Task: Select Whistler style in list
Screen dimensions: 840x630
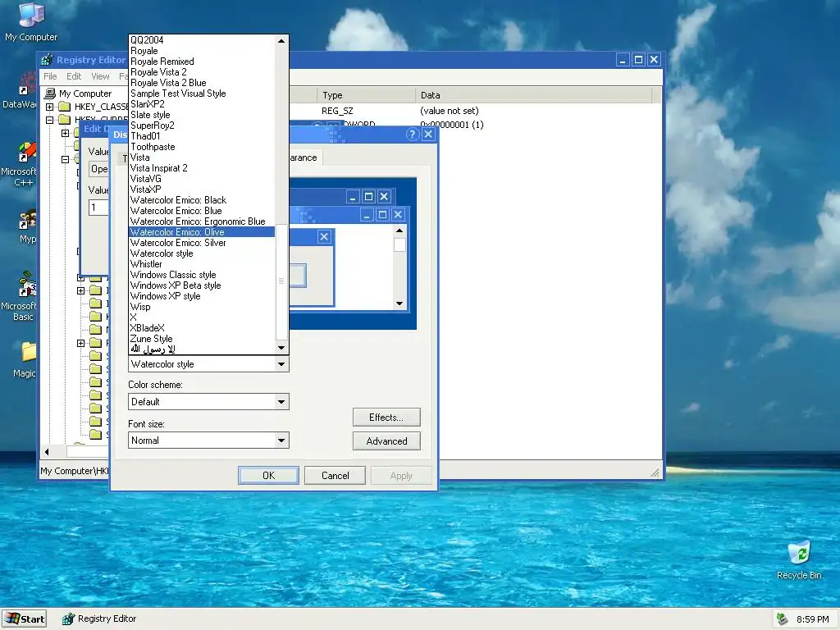Action: tap(202, 264)
